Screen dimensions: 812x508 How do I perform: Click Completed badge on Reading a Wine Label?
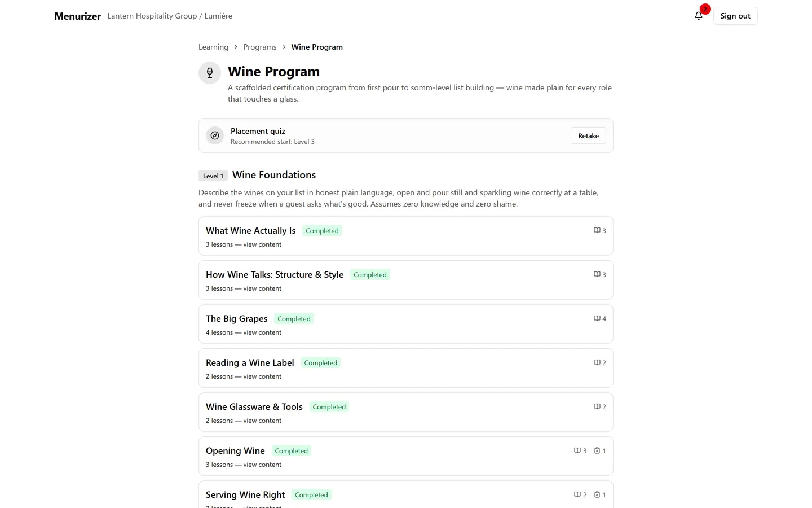click(x=321, y=362)
